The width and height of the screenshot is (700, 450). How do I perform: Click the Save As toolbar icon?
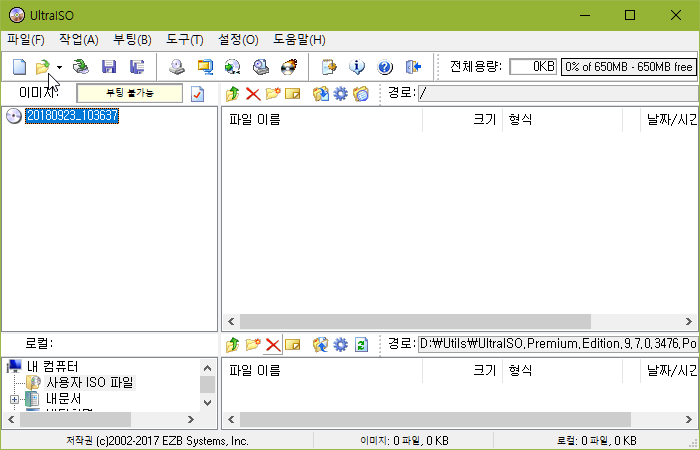click(137, 67)
